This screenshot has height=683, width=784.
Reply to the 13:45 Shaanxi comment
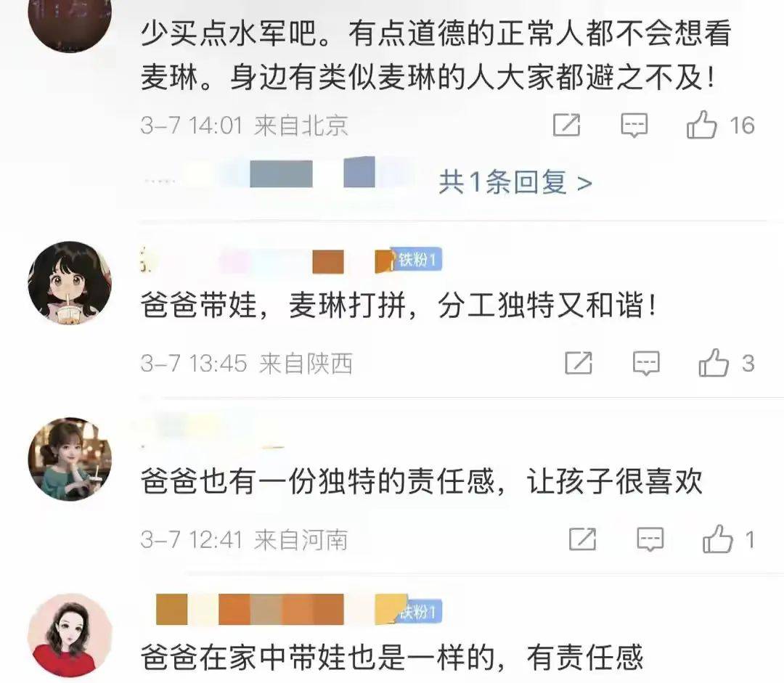click(646, 363)
